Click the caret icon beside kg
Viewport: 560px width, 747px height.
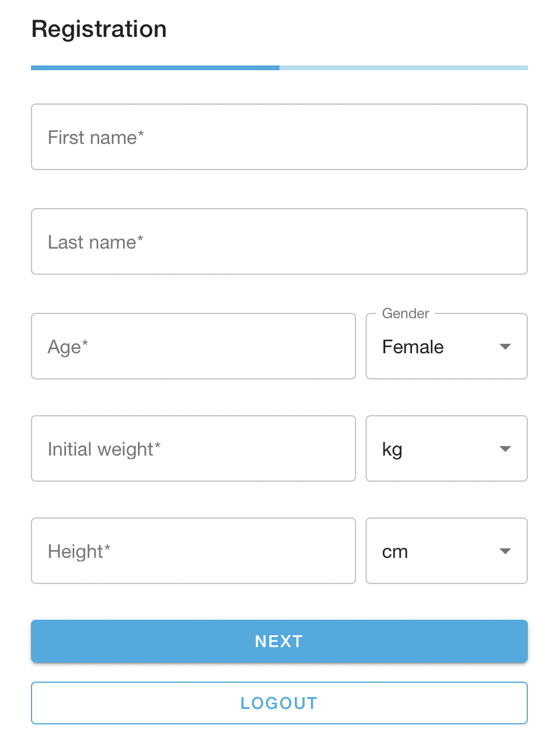click(x=505, y=449)
